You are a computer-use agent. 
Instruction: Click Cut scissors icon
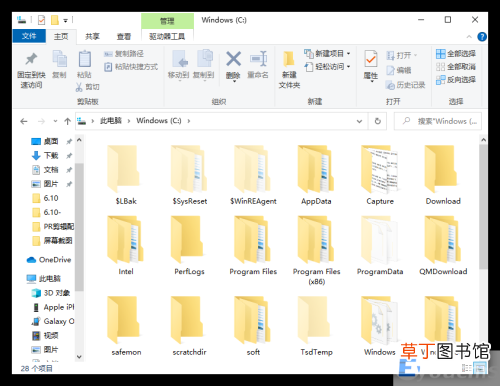[x=79, y=87]
